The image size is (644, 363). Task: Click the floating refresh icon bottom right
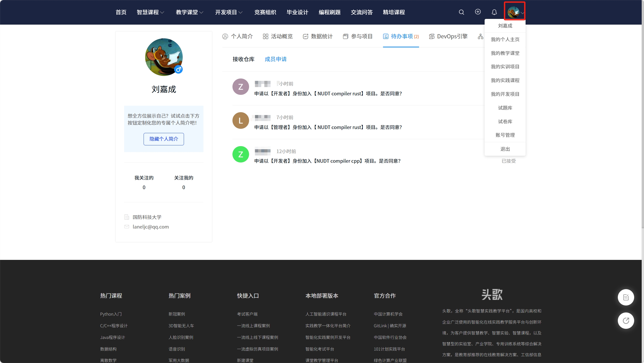tap(626, 321)
